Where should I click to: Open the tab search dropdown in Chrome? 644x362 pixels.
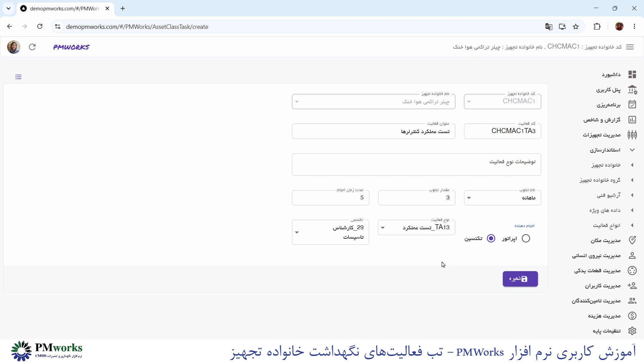pyautogui.click(x=8, y=8)
